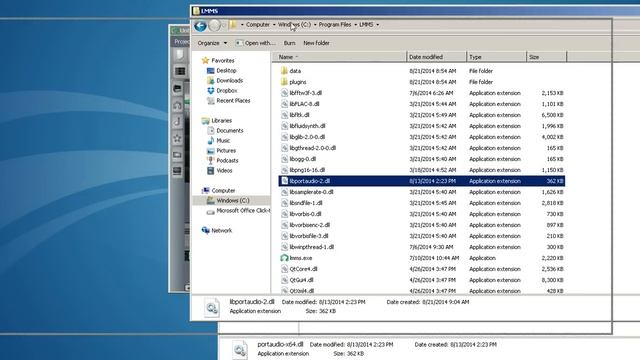Screen dimensions: 640x360
Task: Click the Libraries icon in navigation pane
Action: pos(205,120)
